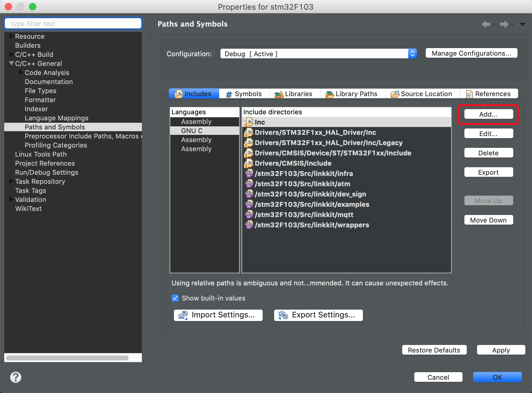The width and height of the screenshot is (532, 393).
Task: Collapse the C/C++ General section
Action: tap(11, 63)
